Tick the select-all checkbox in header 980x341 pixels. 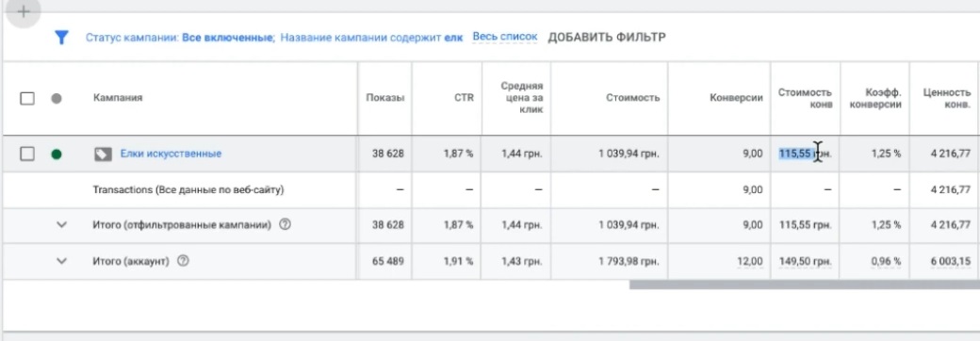27,98
